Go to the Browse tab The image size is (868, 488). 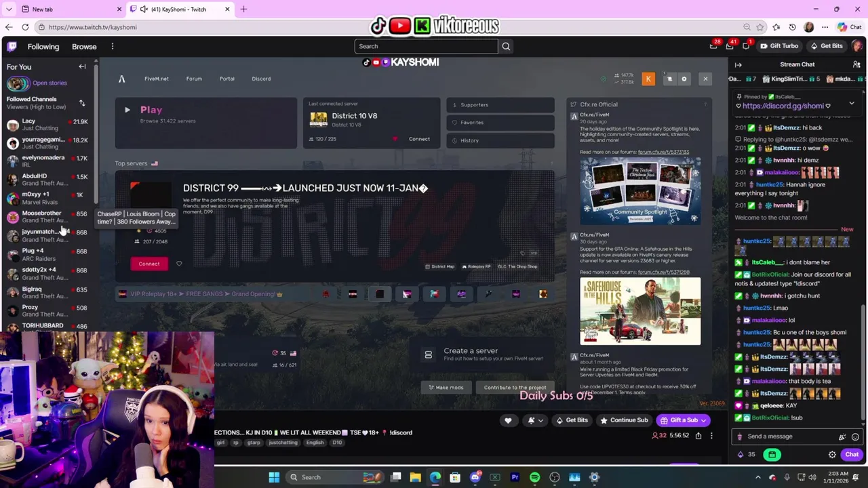pos(84,46)
